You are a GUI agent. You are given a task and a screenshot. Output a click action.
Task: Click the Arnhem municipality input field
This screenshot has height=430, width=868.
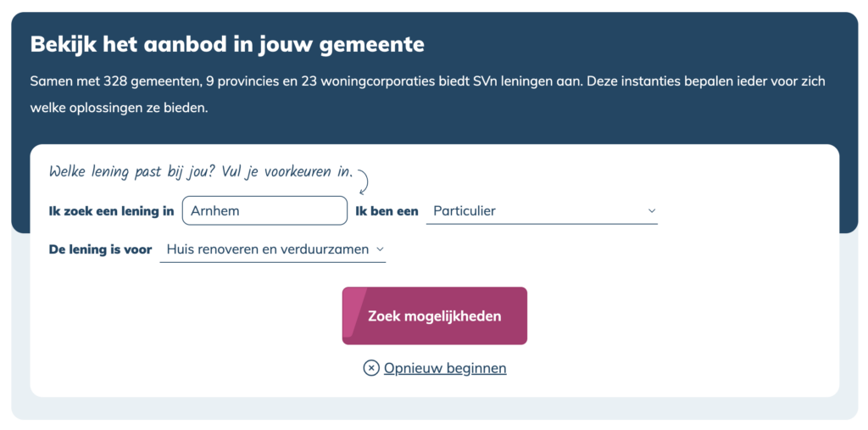[x=264, y=210]
